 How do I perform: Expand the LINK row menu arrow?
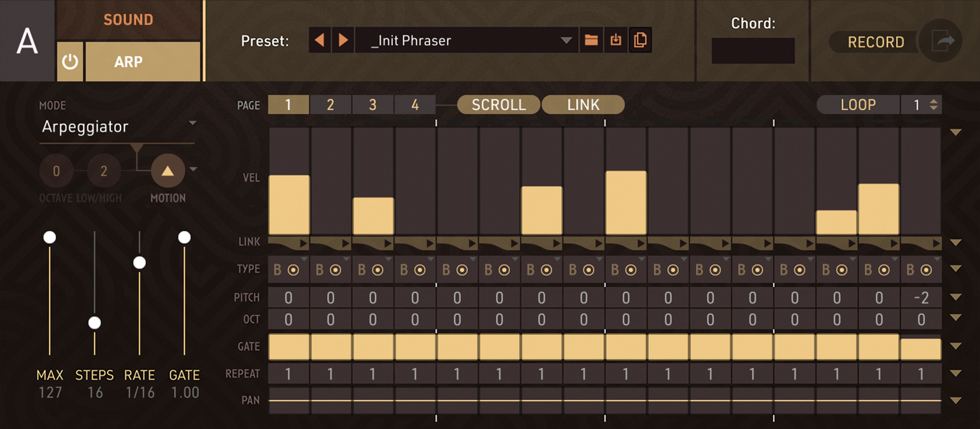(956, 243)
